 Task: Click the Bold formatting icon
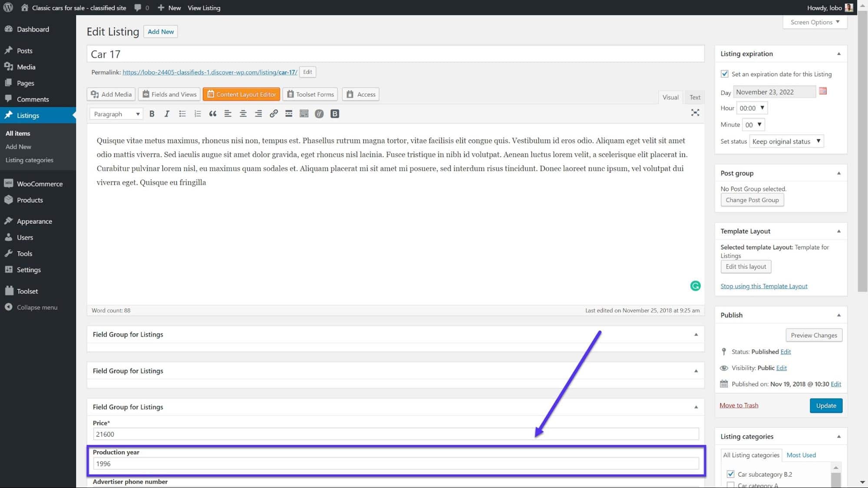click(152, 114)
